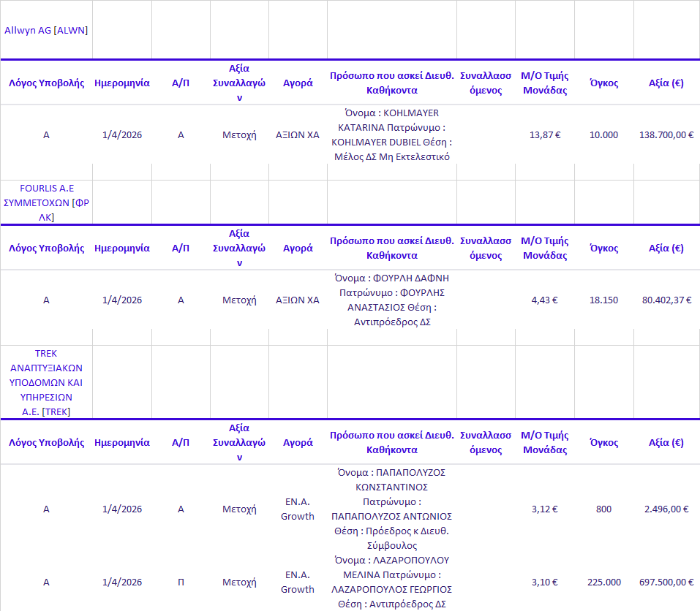Select the ΠΑΠΑΠΟΛΥΖΟΣ ΚΩΝΣΤΑΝΤΙΝΟΣ person cell
Screen dimensions: 700x611
[x=391, y=509]
